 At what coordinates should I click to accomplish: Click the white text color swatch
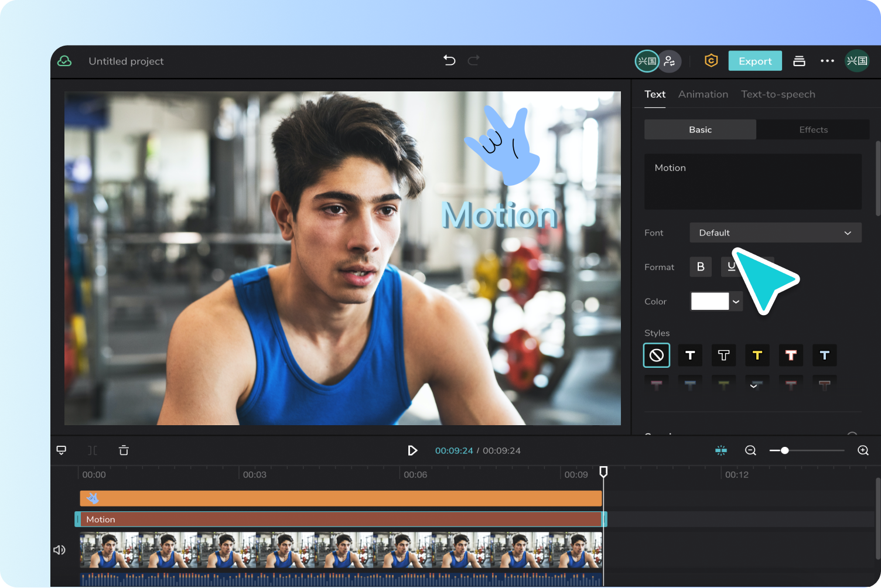710,301
